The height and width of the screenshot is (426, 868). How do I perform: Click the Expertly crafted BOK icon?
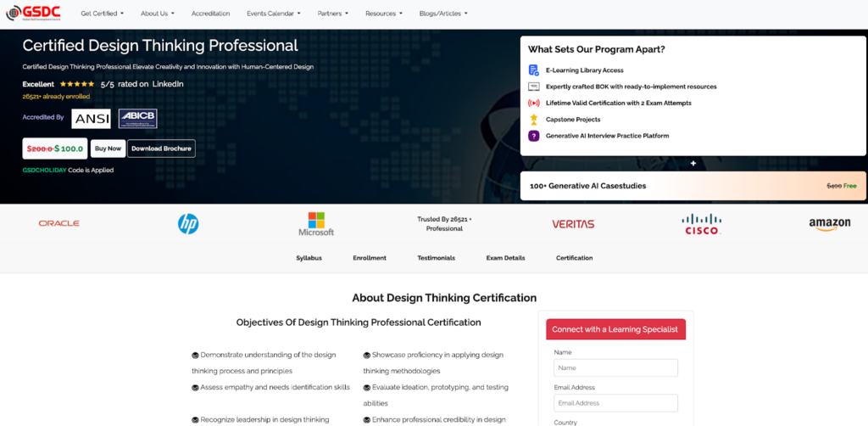pos(534,87)
